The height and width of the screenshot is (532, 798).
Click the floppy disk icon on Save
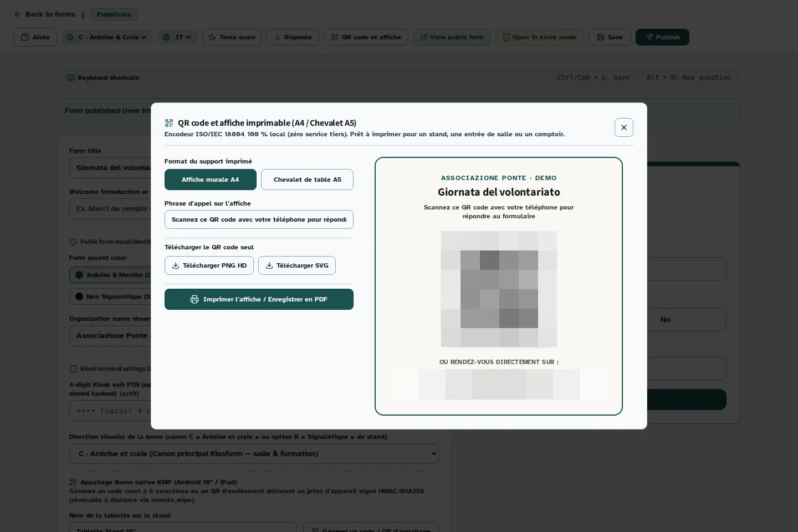click(x=601, y=37)
